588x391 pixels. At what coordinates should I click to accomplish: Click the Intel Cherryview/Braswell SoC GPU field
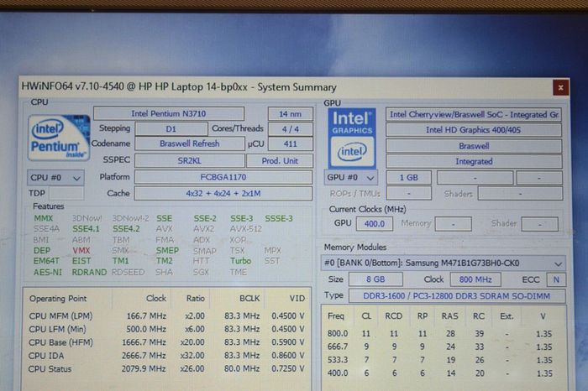tap(474, 114)
